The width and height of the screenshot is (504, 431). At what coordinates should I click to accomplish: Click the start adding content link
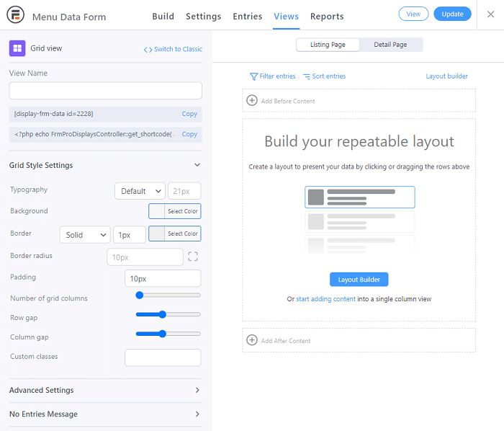(325, 299)
